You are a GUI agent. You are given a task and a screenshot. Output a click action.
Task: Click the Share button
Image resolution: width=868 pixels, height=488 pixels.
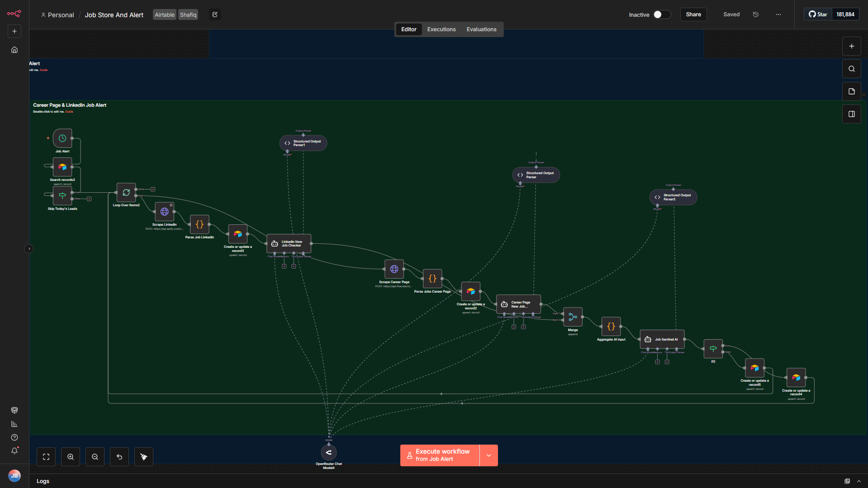693,14
